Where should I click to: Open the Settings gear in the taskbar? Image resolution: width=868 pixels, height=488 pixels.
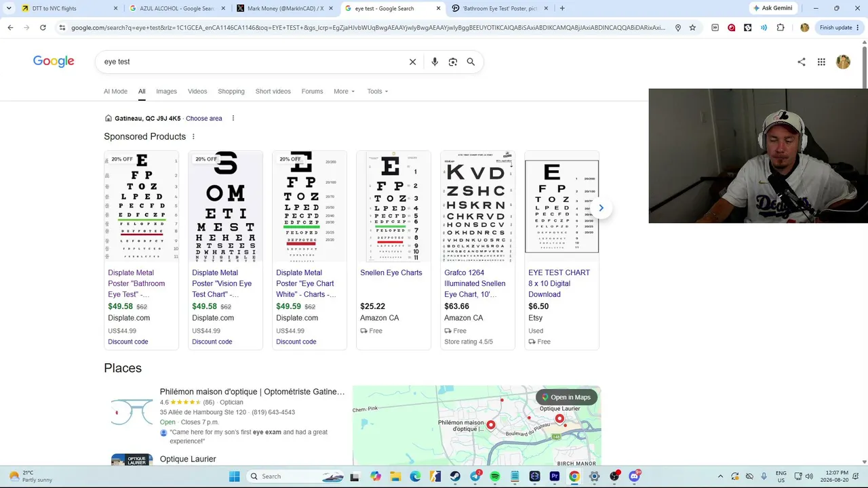point(595,476)
